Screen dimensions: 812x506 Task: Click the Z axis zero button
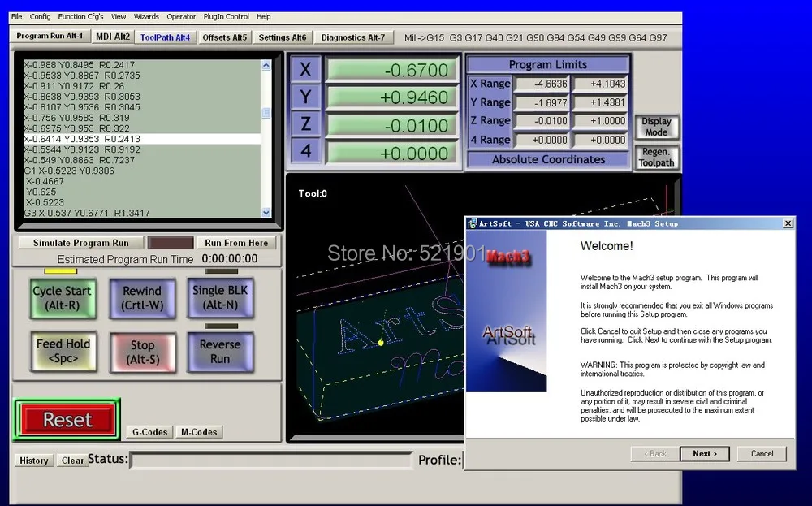[305, 124]
